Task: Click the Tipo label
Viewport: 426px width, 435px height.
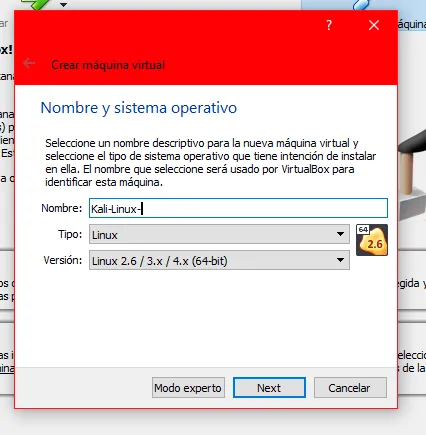Action: tap(70, 234)
